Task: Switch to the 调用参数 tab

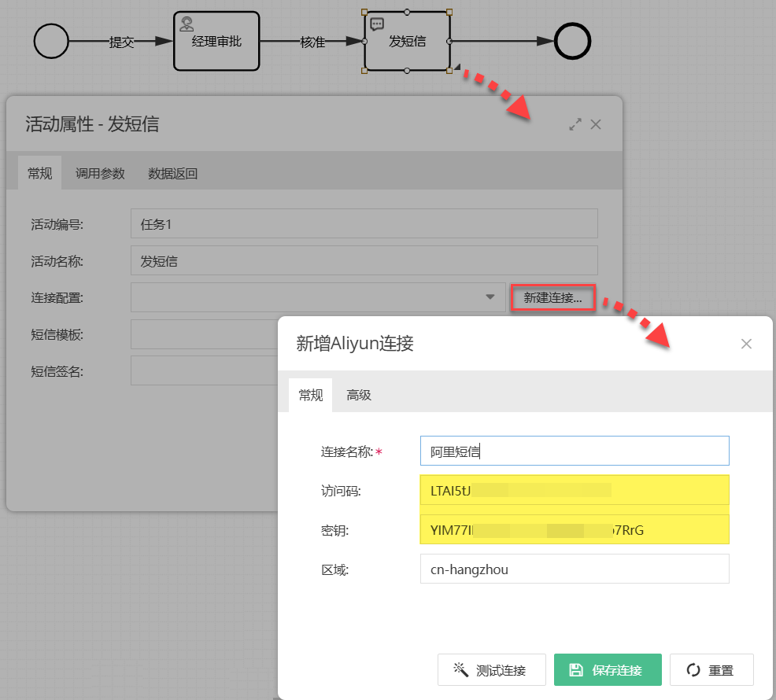Action: pyautogui.click(x=100, y=173)
